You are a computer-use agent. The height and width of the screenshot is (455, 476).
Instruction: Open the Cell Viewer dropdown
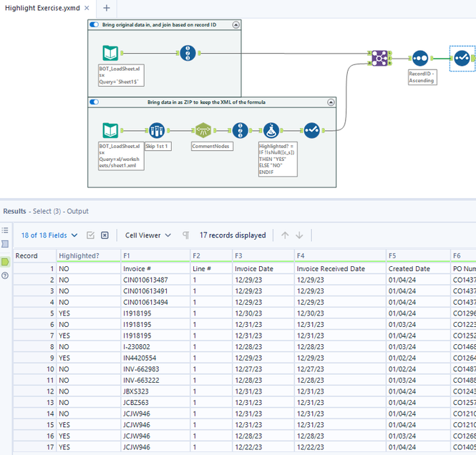(148, 235)
